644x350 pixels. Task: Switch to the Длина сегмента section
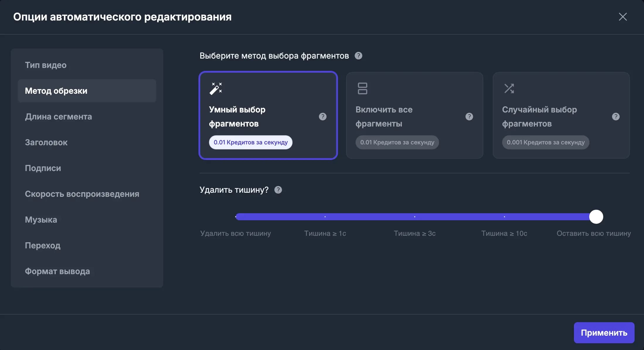58,117
